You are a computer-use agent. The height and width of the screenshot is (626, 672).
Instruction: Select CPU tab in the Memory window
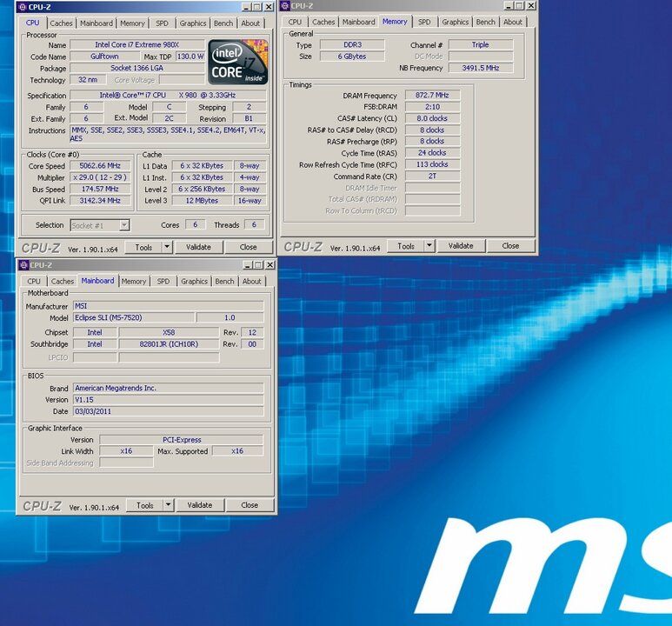tap(295, 22)
